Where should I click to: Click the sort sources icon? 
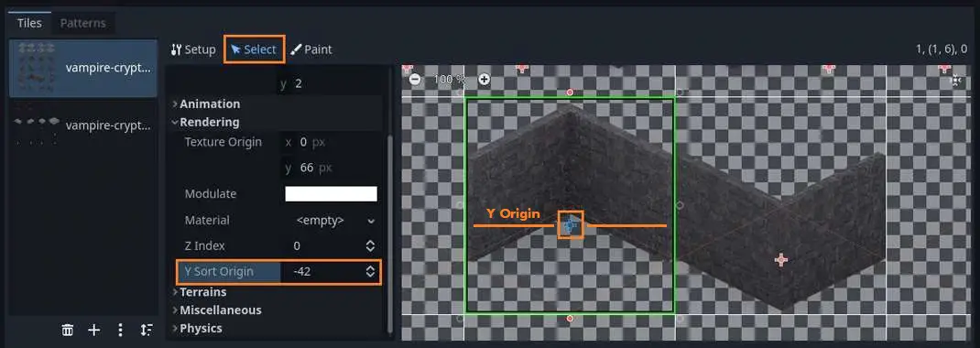[x=147, y=330]
